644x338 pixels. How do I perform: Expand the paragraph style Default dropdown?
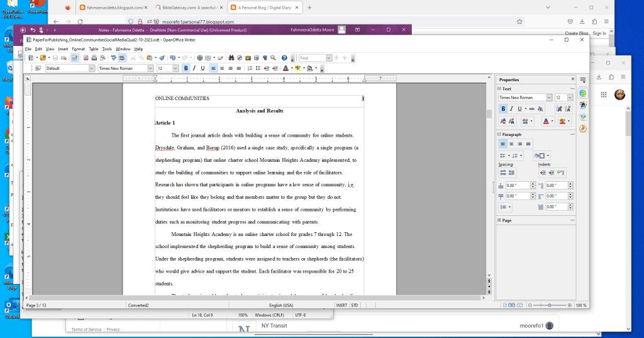coord(92,68)
